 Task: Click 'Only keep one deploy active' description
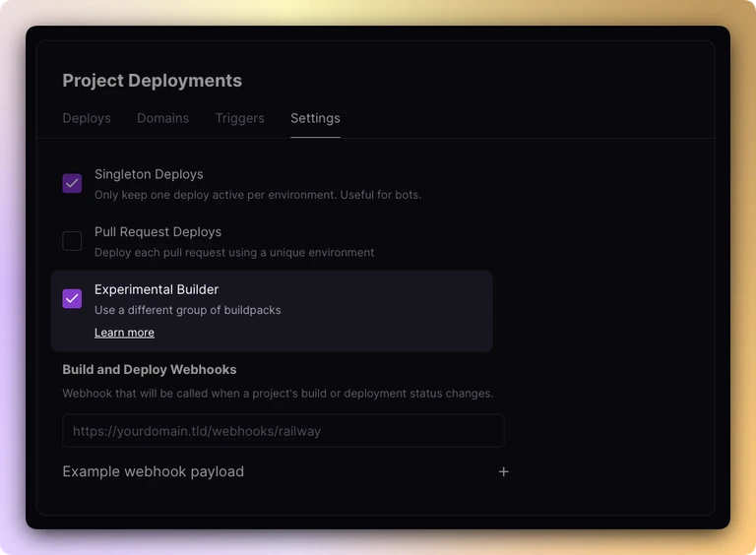[x=258, y=195]
